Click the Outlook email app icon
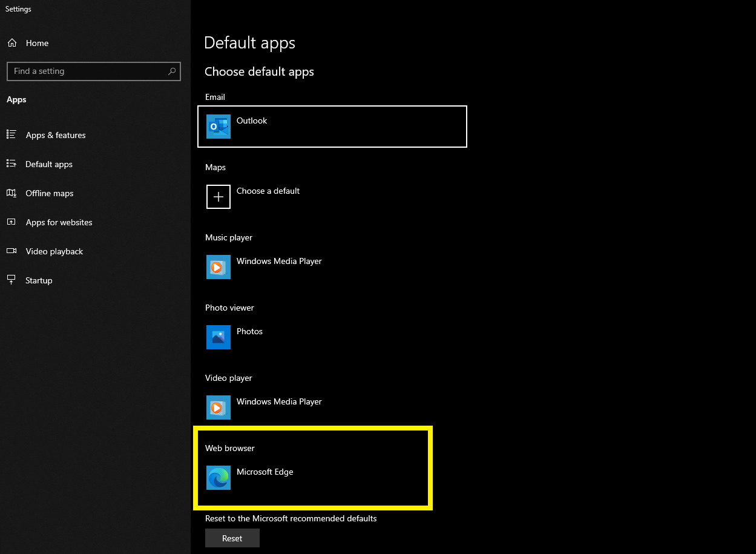Viewport: 756px width, 554px height. 219,127
